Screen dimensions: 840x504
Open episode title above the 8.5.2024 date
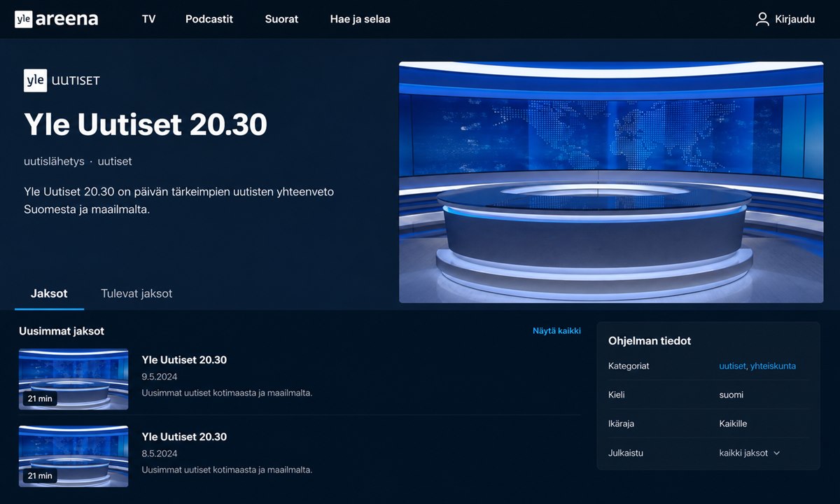pyautogui.click(x=184, y=437)
